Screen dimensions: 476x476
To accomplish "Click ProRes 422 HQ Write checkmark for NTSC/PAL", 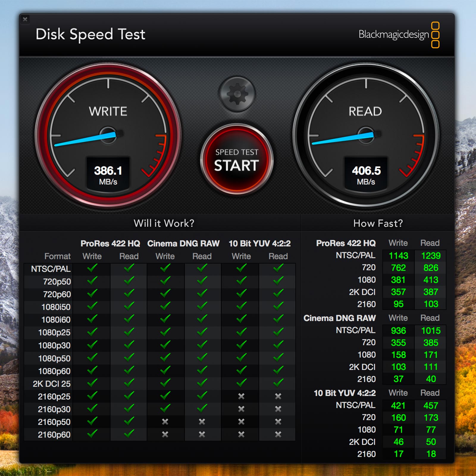I will pos(92,268).
